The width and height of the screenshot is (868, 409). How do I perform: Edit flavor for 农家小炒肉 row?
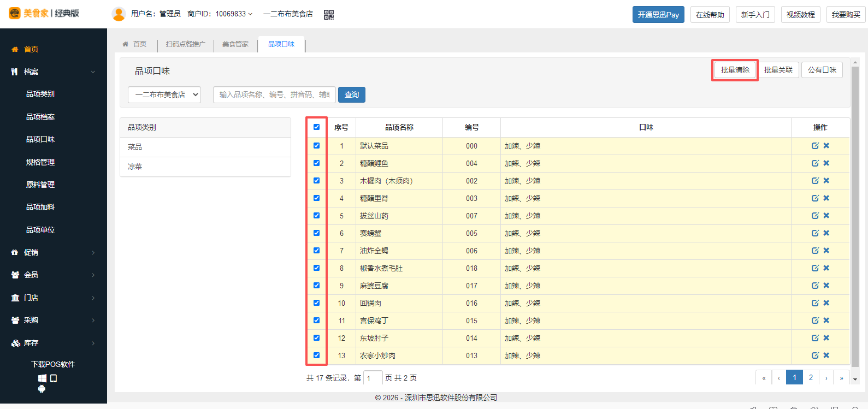coord(815,355)
